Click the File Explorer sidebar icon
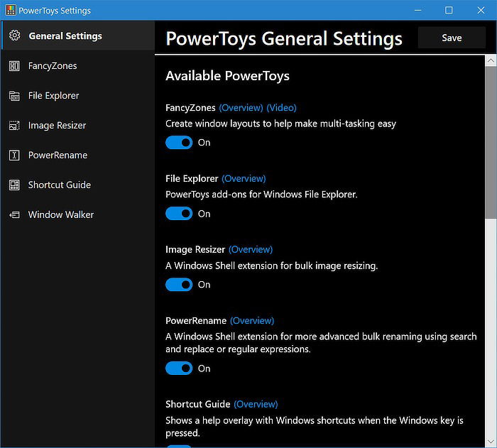The width and height of the screenshot is (497, 448). tap(14, 96)
